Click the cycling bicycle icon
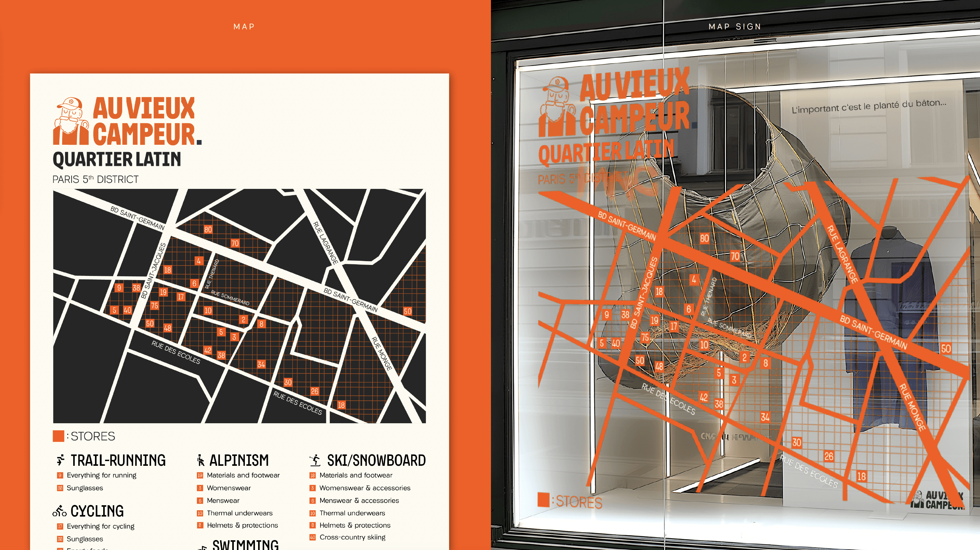The image size is (980, 550). (59, 511)
